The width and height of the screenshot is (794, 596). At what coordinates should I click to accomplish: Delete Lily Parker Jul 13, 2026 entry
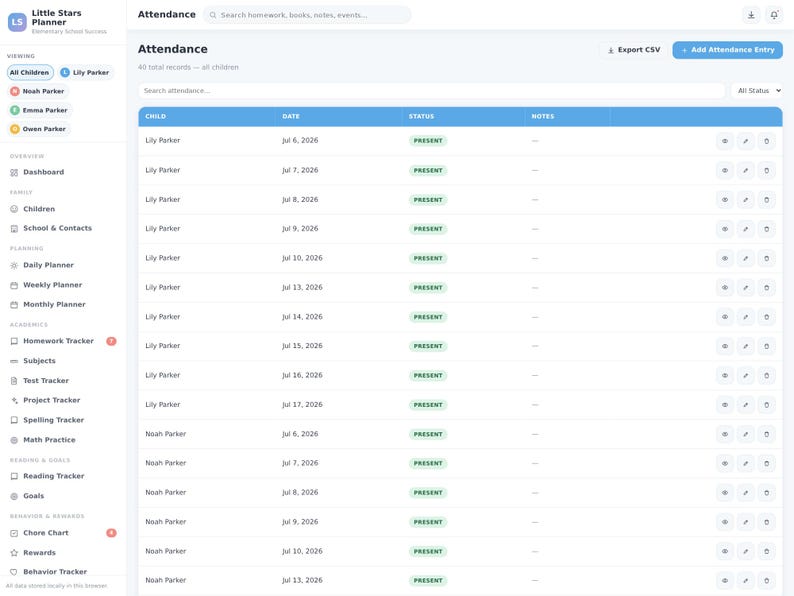tap(766, 288)
